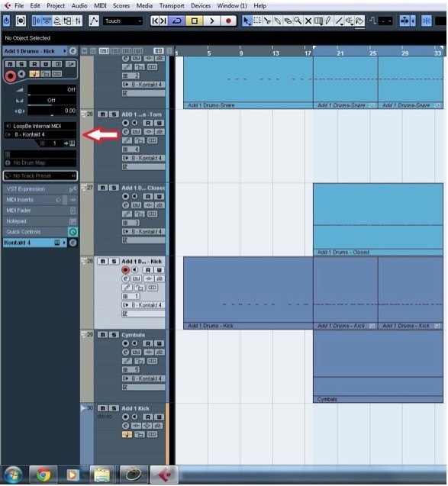
Task: Click the Record button in transport
Action: pyautogui.click(x=228, y=21)
